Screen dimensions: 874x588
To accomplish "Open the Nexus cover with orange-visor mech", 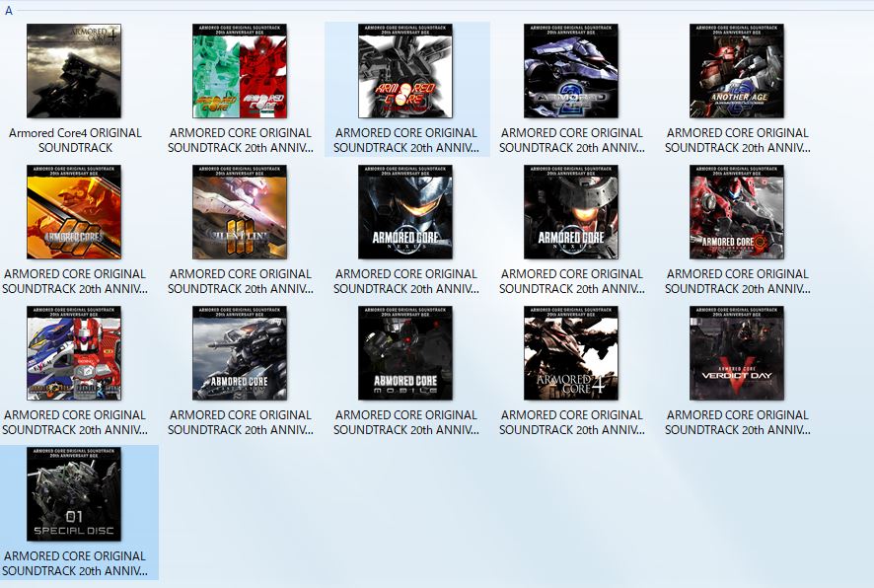I will [x=405, y=212].
